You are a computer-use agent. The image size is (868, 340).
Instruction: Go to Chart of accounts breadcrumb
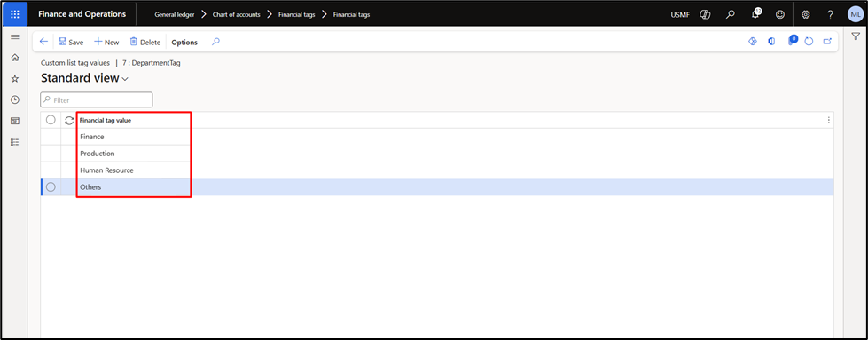[237, 15]
